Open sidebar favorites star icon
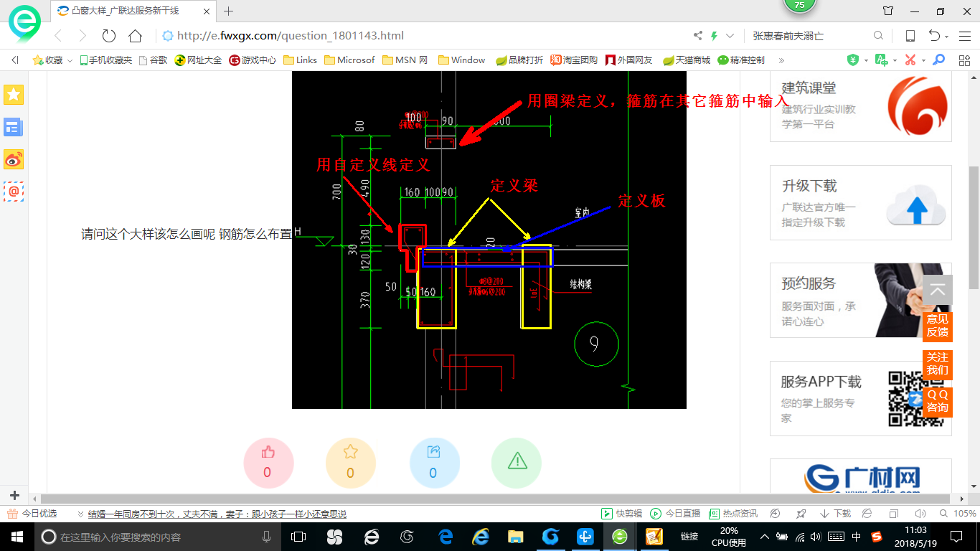 (14, 95)
